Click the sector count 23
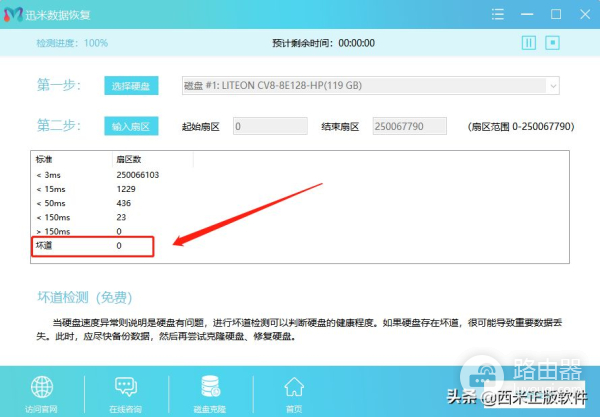Screen dimensions: 600x417 121,217
